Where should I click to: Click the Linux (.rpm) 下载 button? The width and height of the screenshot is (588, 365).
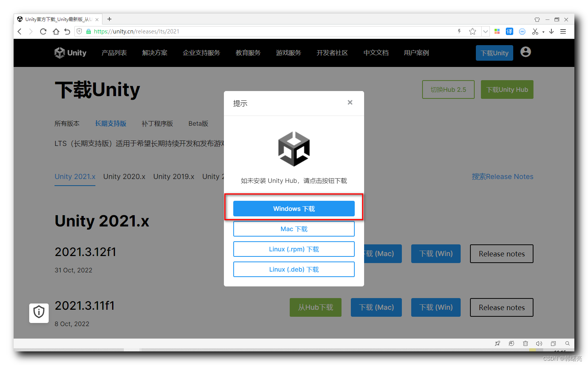(294, 249)
